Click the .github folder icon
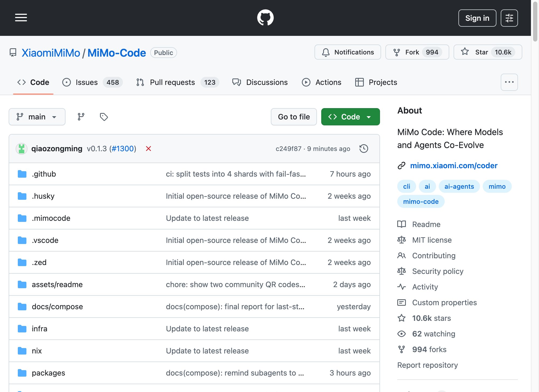Image resolution: width=539 pixels, height=392 pixels. click(x=22, y=174)
